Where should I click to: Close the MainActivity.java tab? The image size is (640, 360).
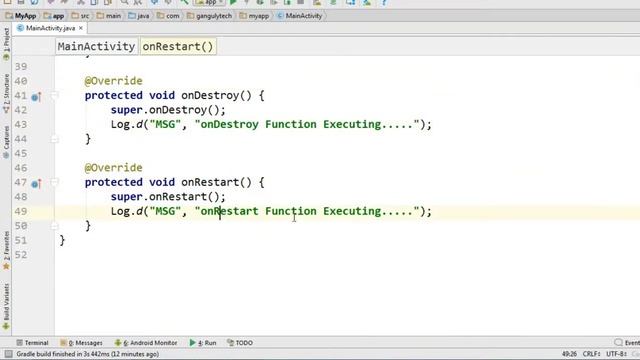point(81,28)
